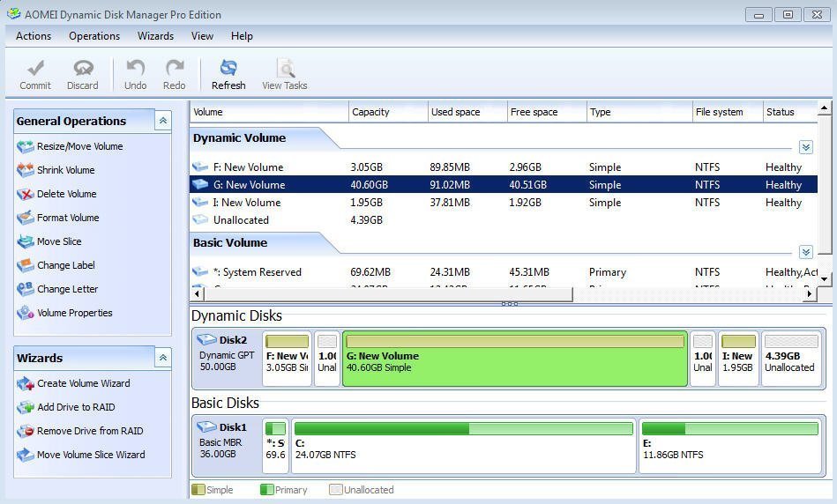Select the G: New Volume partition block
Image resolution: width=837 pixels, height=504 pixels.
point(514,359)
